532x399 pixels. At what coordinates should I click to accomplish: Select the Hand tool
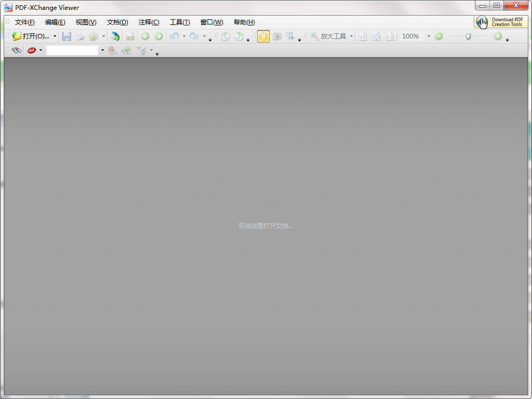click(263, 36)
